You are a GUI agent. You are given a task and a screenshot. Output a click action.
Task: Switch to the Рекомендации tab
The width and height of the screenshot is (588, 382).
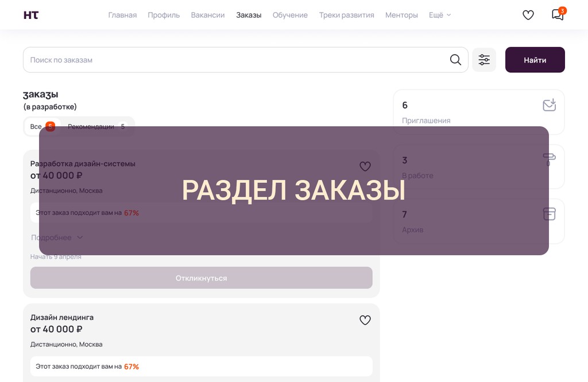click(96, 127)
